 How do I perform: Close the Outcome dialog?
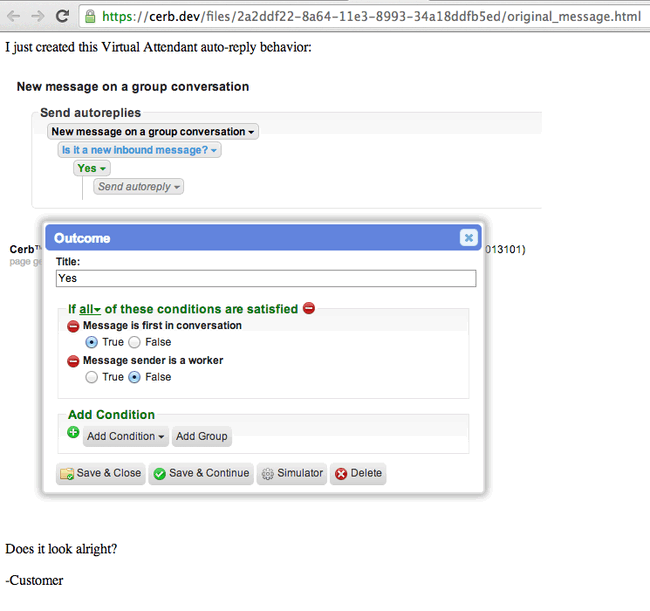coord(469,238)
